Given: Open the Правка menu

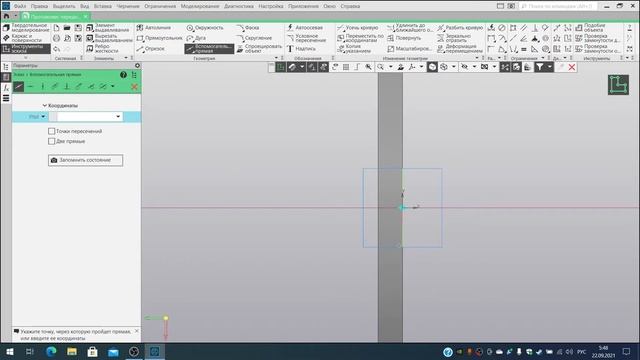Looking at the screenshot, I should [x=39, y=6].
